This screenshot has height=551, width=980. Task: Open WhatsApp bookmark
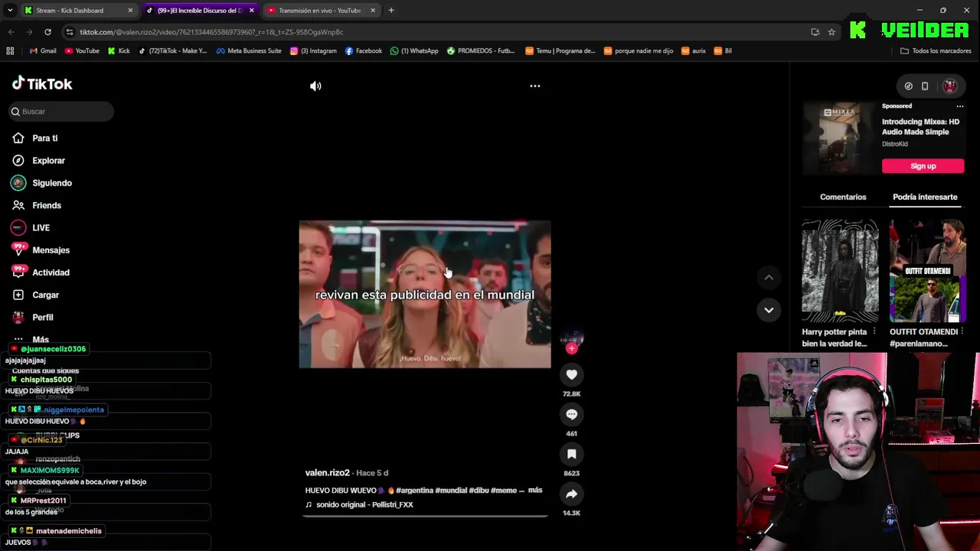point(414,51)
